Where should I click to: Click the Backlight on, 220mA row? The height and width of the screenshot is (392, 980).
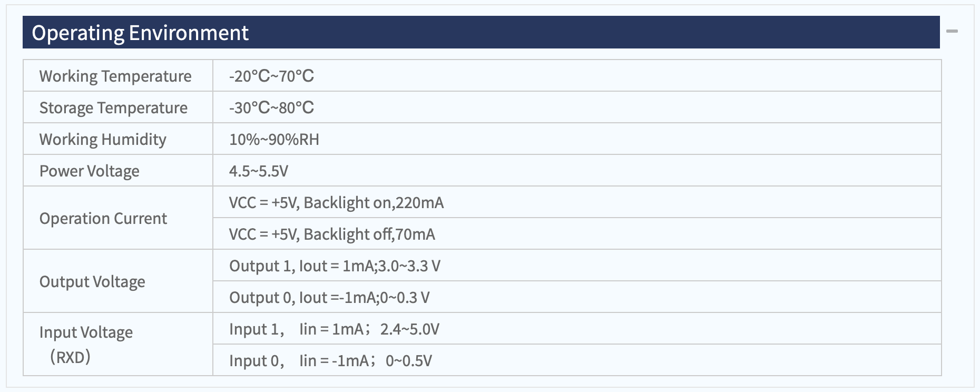pyautogui.click(x=577, y=202)
